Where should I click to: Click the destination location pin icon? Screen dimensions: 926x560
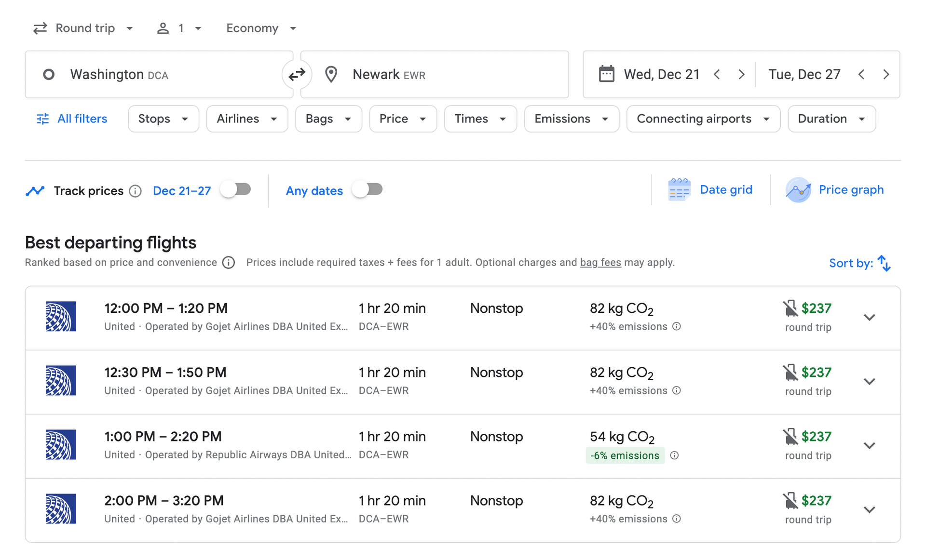[331, 74]
